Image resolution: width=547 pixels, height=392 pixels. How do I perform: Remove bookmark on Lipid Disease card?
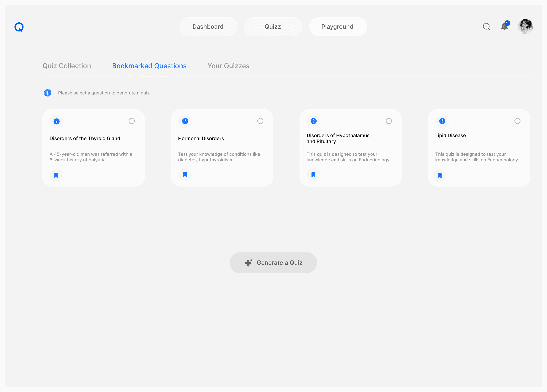[x=440, y=176]
